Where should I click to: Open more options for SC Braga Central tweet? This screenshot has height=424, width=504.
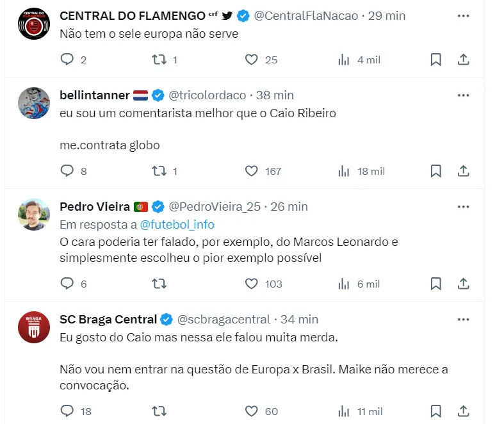tap(464, 319)
